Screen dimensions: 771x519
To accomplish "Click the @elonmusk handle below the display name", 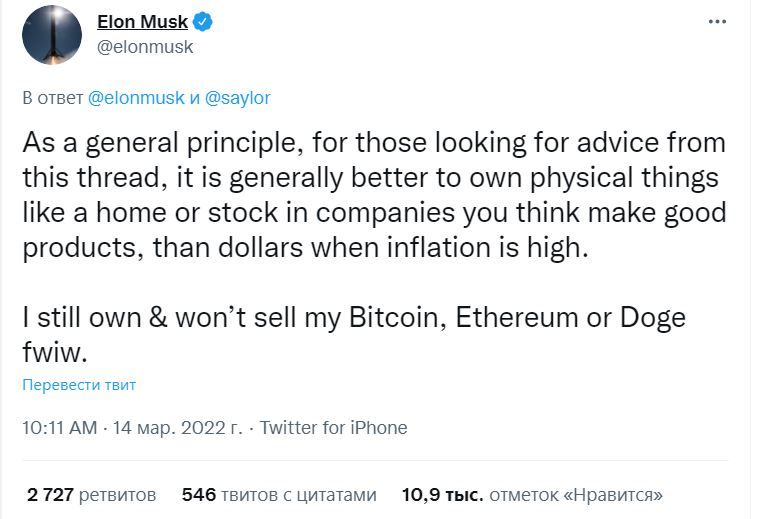I will click(145, 47).
